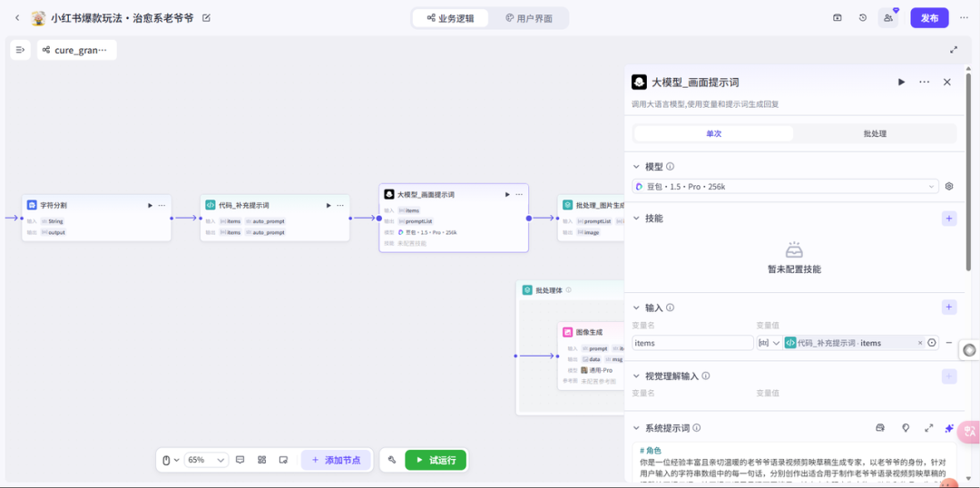
Task: Click the items variable name field
Action: pyautogui.click(x=692, y=342)
